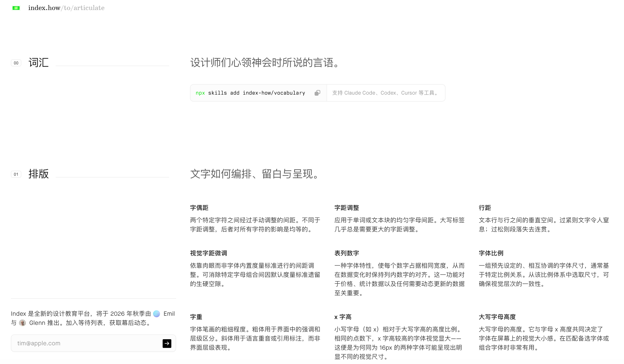The height and width of the screenshot is (364, 624).
Task: Click the /to/articulate breadcrumb path
Action: coord(83,8)
